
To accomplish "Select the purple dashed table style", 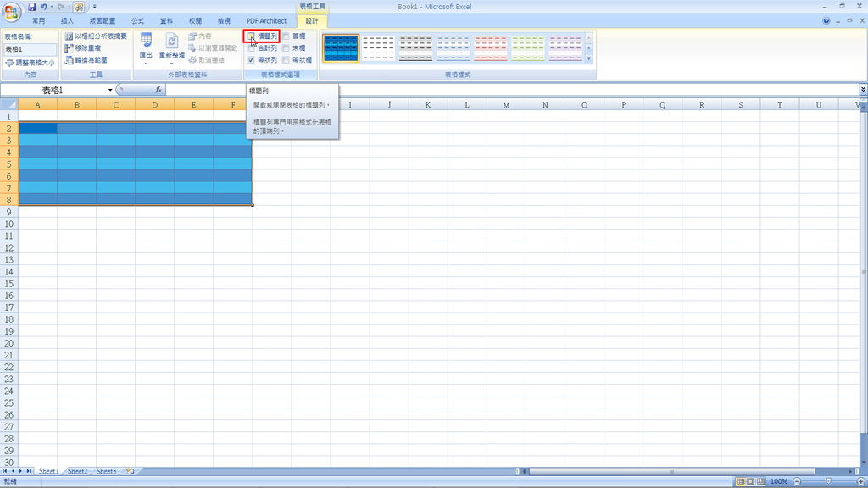I will 565,48.
